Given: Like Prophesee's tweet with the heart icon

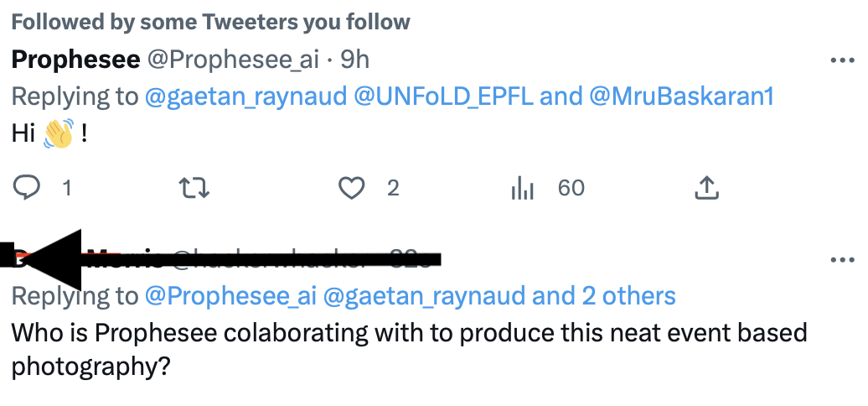Looking at the screenshot, I should [352, 188].
